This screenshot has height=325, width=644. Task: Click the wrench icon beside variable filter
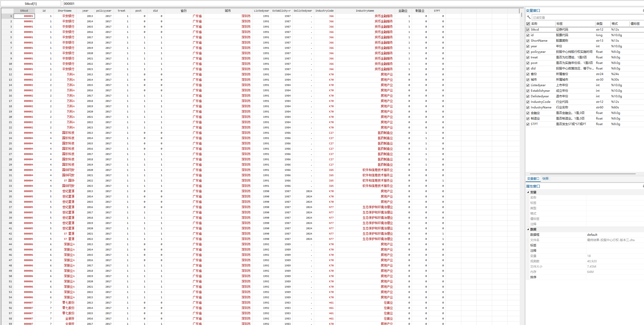pos(528,17)
